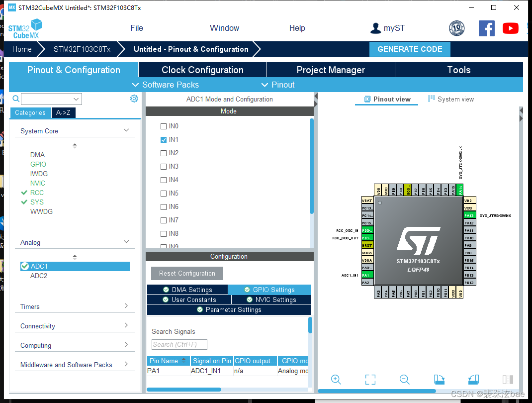Screen dimensions: 532x403
Task: Click the rotate clockwise chip icon
Action: pos(439,379)
